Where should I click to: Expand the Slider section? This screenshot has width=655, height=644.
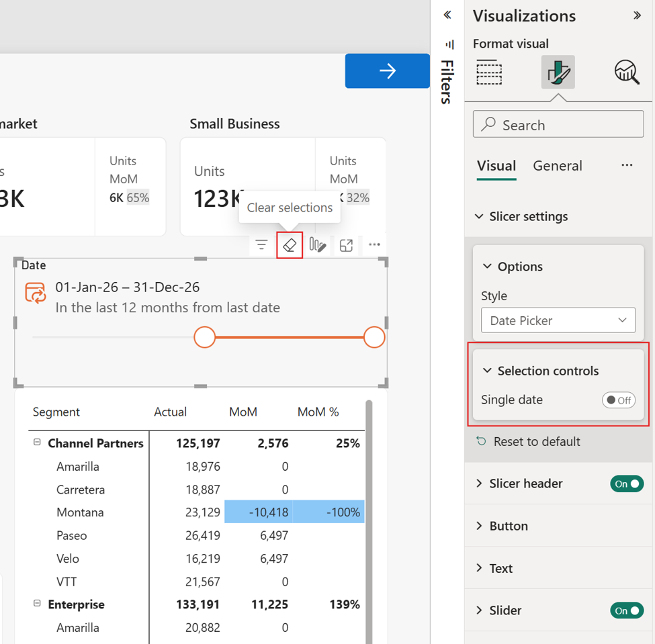click(479, 610)
